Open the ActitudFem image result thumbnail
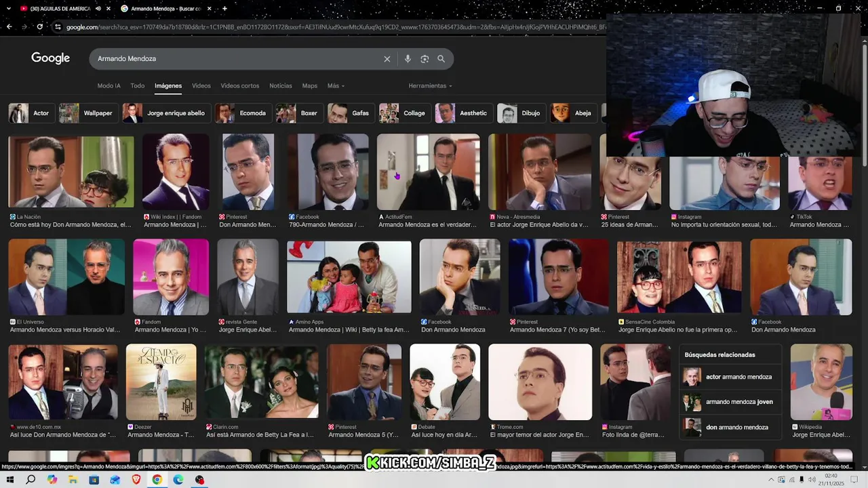Screen dimensions: 868x488 429,171
